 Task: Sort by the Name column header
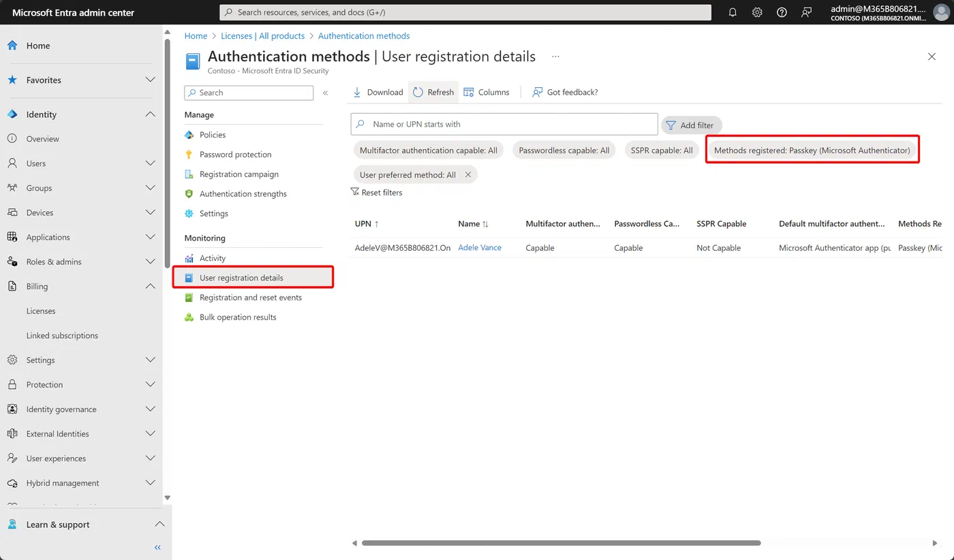473,223
